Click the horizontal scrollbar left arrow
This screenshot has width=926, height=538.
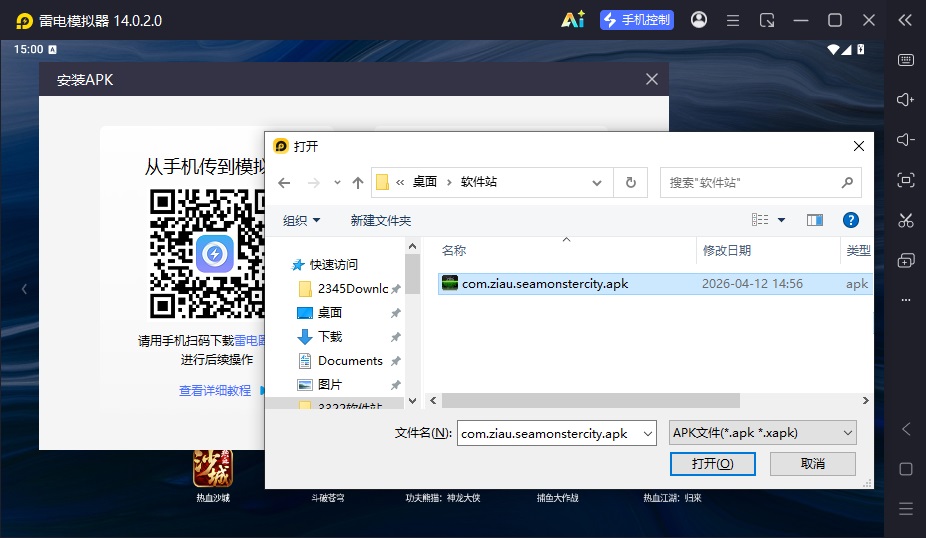[433, 400]
